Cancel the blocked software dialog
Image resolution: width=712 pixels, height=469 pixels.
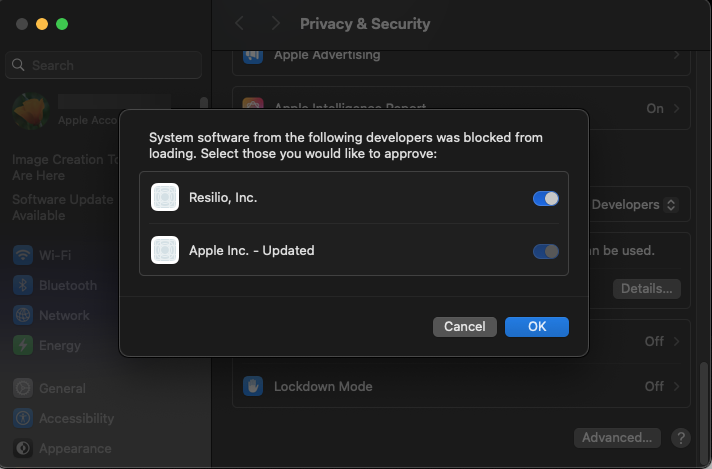click(x=464, y=326)
